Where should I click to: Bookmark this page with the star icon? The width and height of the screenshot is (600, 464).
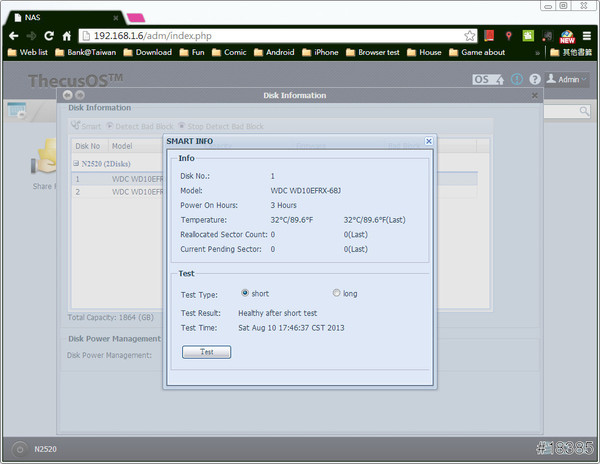pos(470,35)
